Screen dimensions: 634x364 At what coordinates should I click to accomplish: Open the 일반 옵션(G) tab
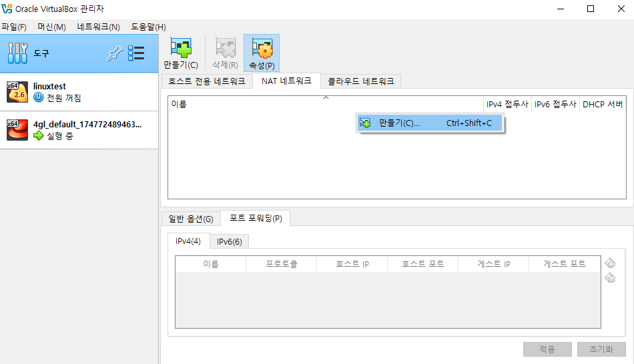pyautogui.click(x=191, y=219)
